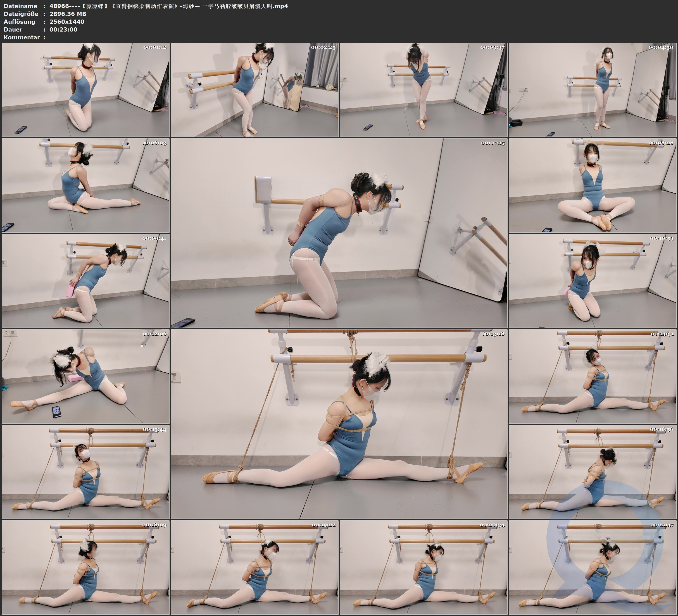Open the large 00:07:15 preview
678x616 pixels.
[339, 233]
